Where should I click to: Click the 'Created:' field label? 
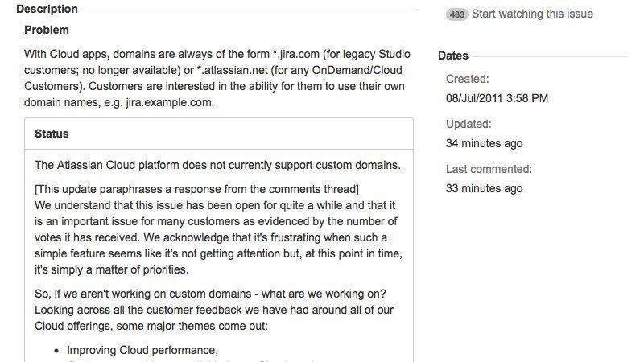point(467,79)
